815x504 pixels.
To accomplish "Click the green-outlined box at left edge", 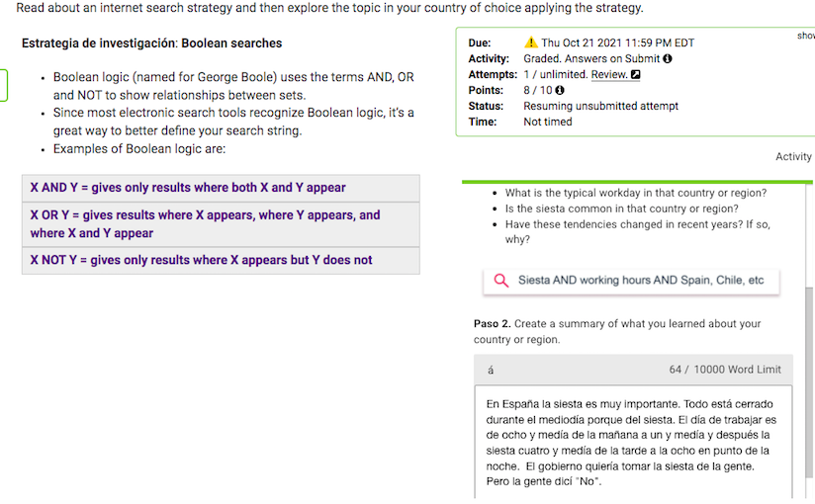I will click(4, 85).
